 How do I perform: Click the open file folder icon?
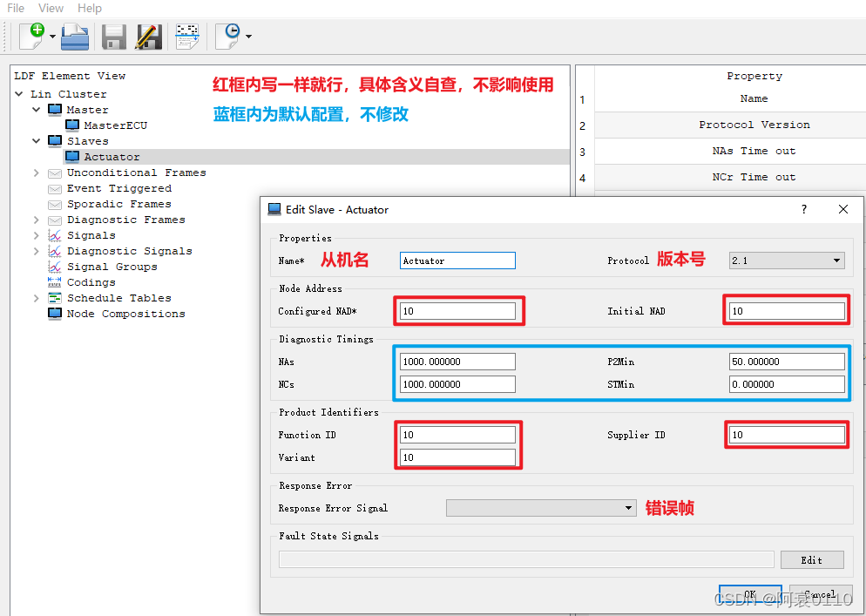click(x=75, y=37)
